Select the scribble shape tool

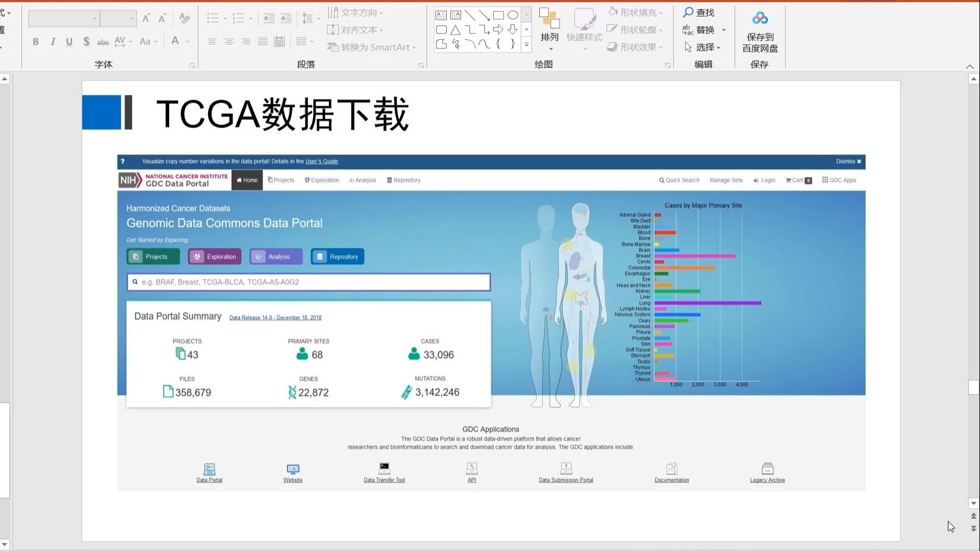(456, 43)
